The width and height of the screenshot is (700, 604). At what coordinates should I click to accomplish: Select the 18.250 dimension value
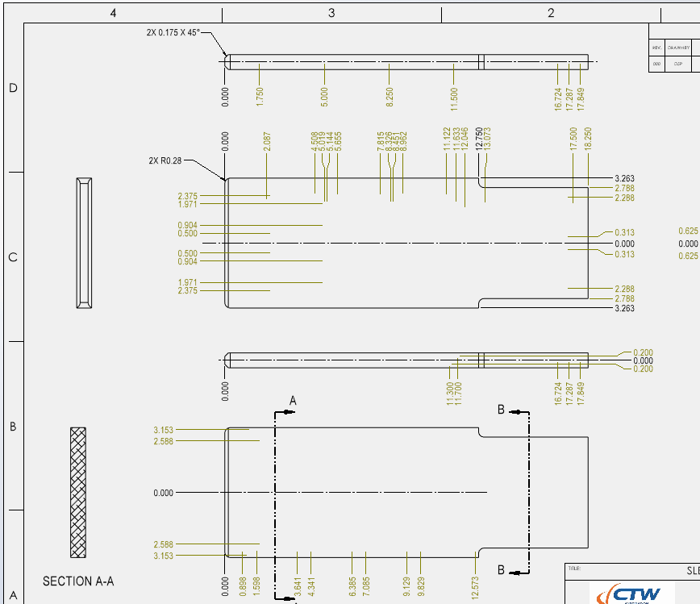tap(588, 139)
